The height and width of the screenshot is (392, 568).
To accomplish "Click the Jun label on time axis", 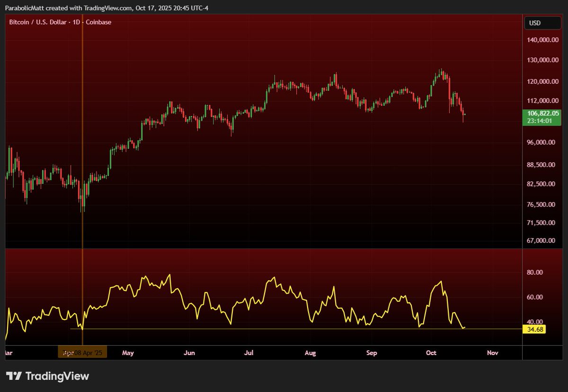I will 189,353.
